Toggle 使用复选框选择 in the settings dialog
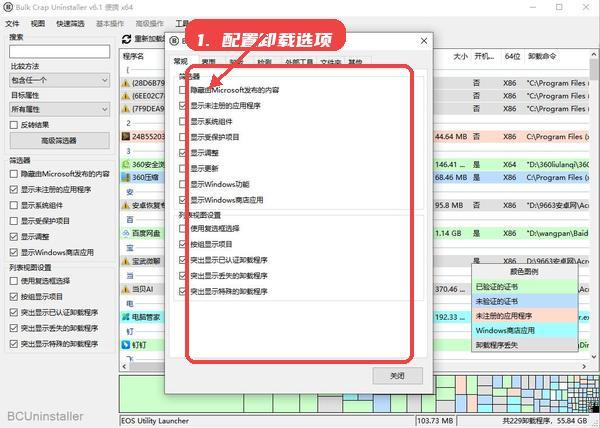Image resolution: width=600 pixels, height=428 pixels. 183,229
